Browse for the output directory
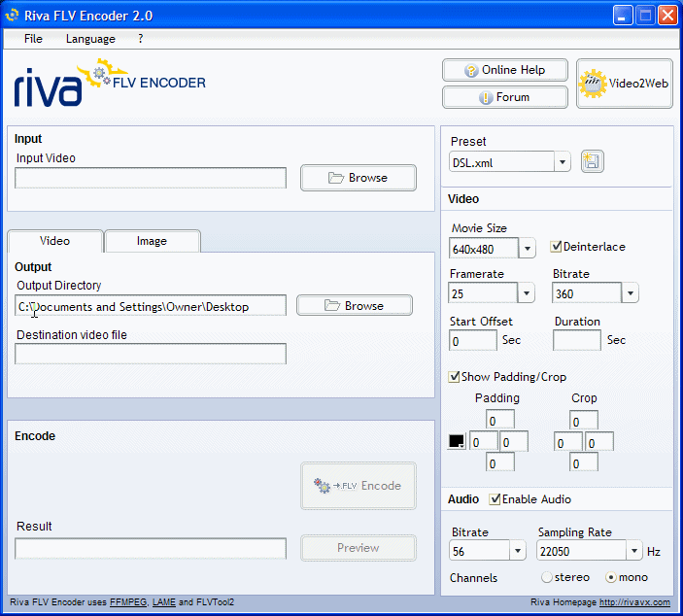 pyautogui.click(x=355, y=305)
